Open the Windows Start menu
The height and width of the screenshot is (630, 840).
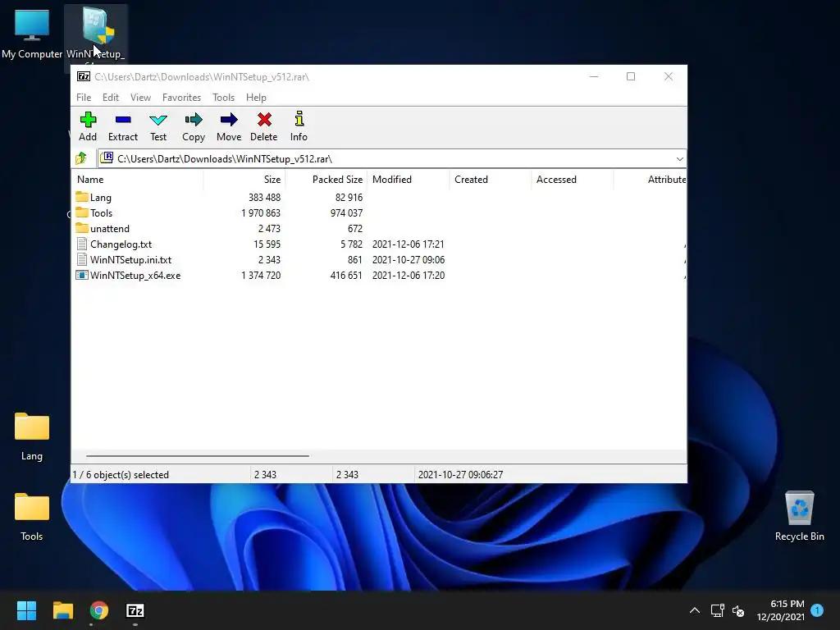(26, 610)
